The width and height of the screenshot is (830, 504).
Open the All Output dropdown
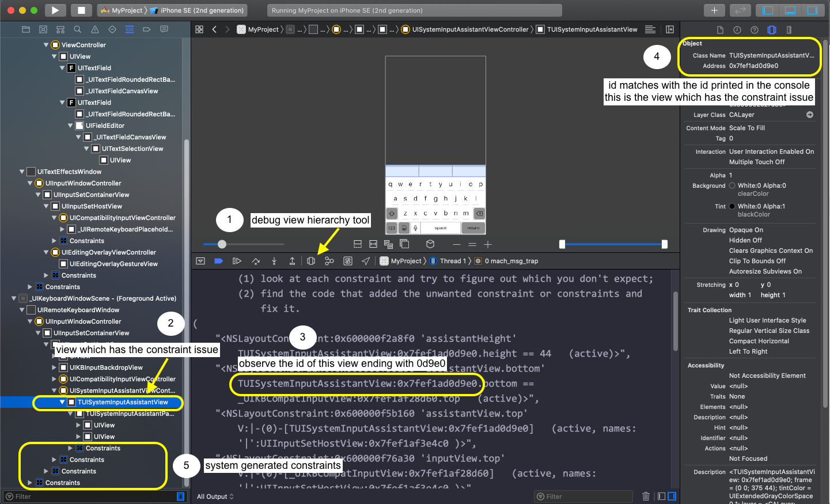pyautogui.click(x=215, y=497)
